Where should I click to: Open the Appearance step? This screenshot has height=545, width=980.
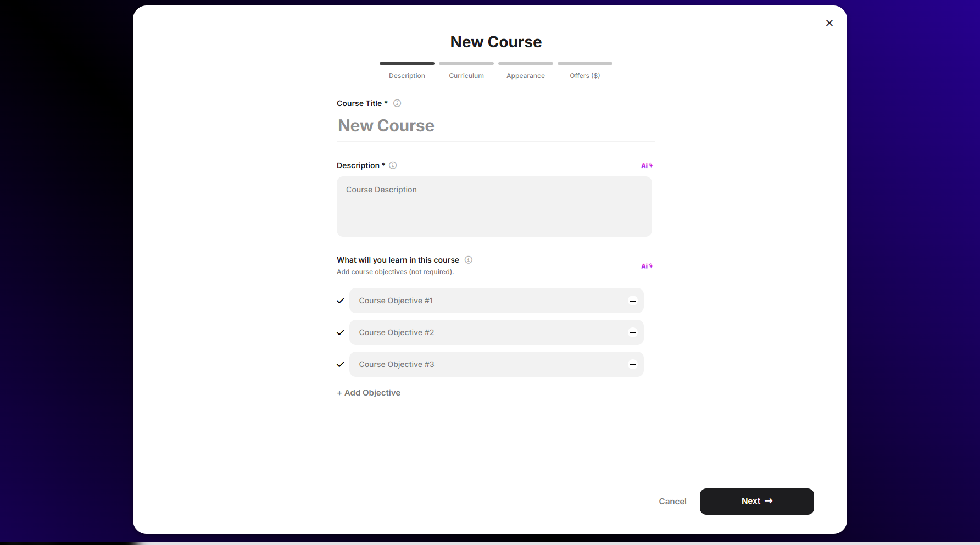(x=526, y=71)
